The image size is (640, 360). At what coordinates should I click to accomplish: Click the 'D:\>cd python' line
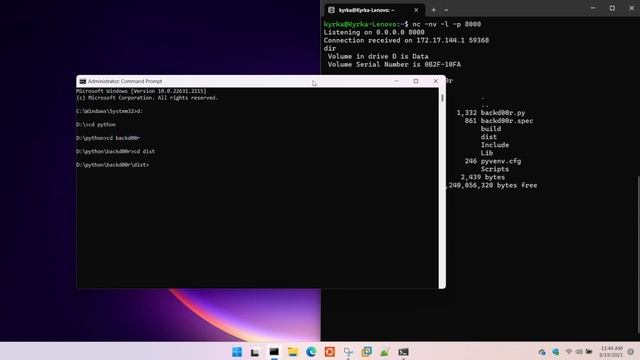tap(96, 124)
